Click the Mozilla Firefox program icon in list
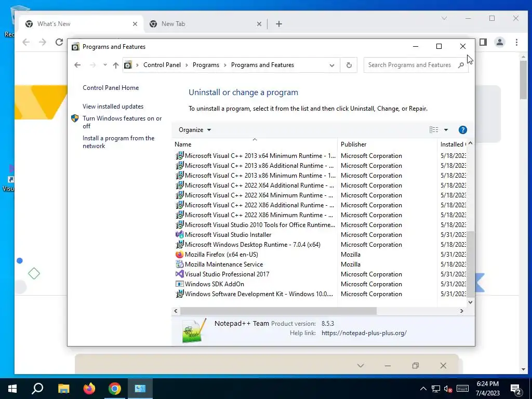The width and height of the screenshot is (532, 399). pyautogui.click(x=179, y=254)
